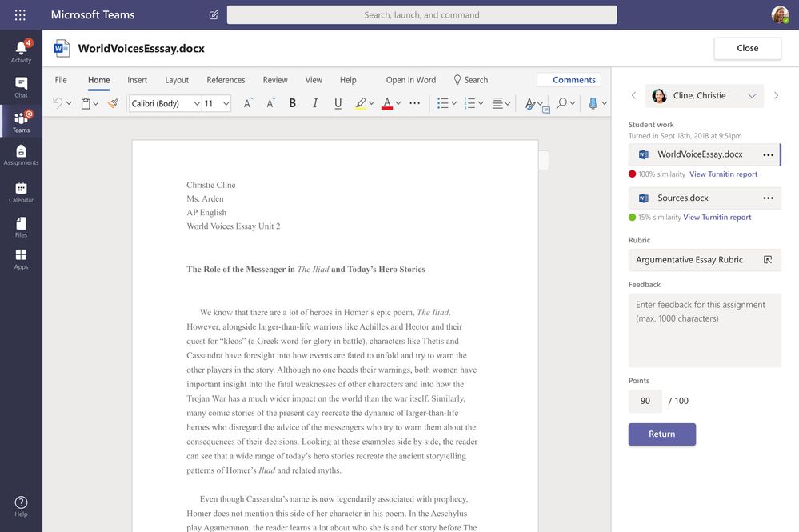799x532 pixels.
Task: Expand highlight color dropdown arrow
Action: (371, 103)
